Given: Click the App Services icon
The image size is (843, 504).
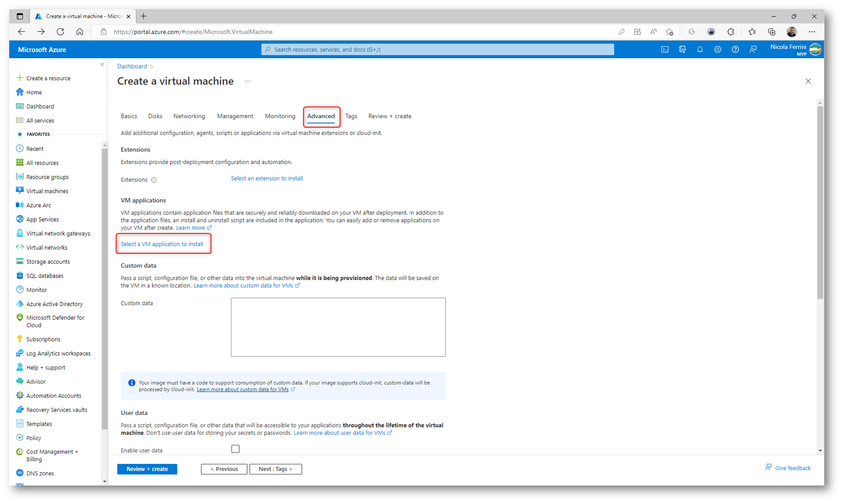Looking at the screenshot, I should pyautogui.click(x=19, y=219).
